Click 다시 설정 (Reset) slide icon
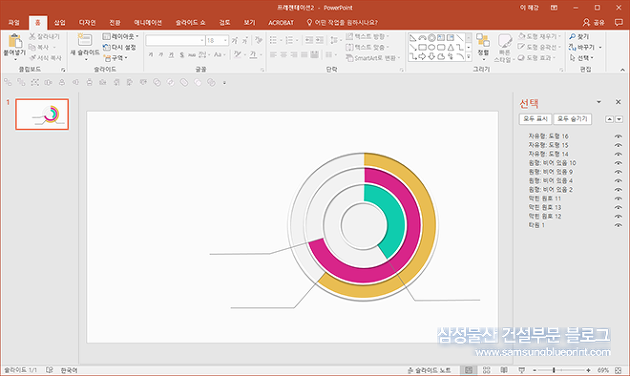Image resolution: width=630 pixels, height=376 pixels. point(106,47)
